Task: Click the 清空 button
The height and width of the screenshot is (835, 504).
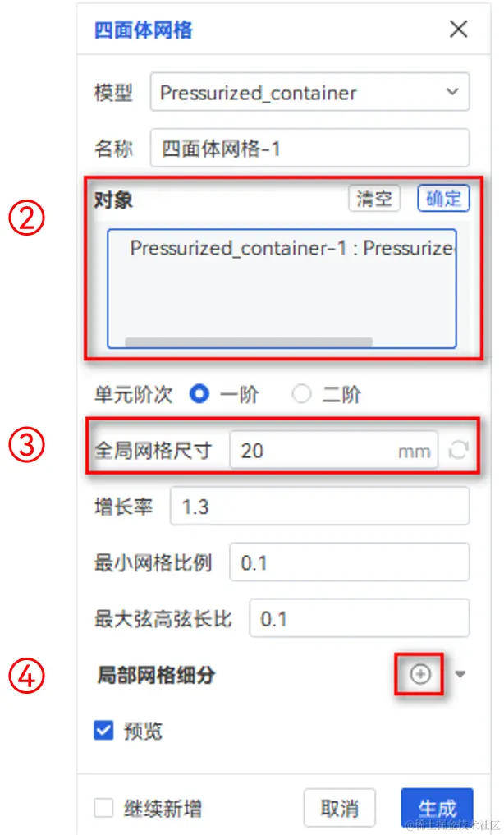Action: click(x=374, y=199)
